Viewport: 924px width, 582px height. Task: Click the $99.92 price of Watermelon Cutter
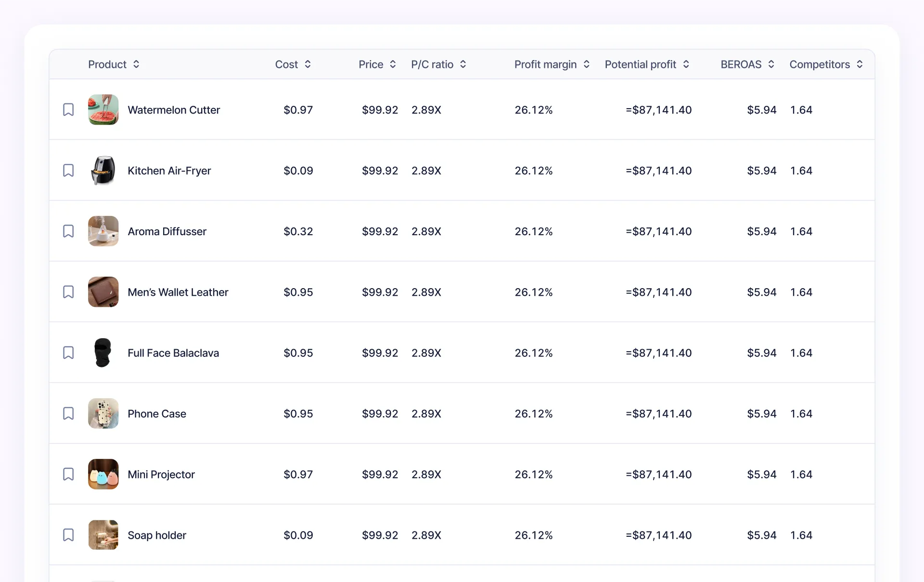[380, 110]
